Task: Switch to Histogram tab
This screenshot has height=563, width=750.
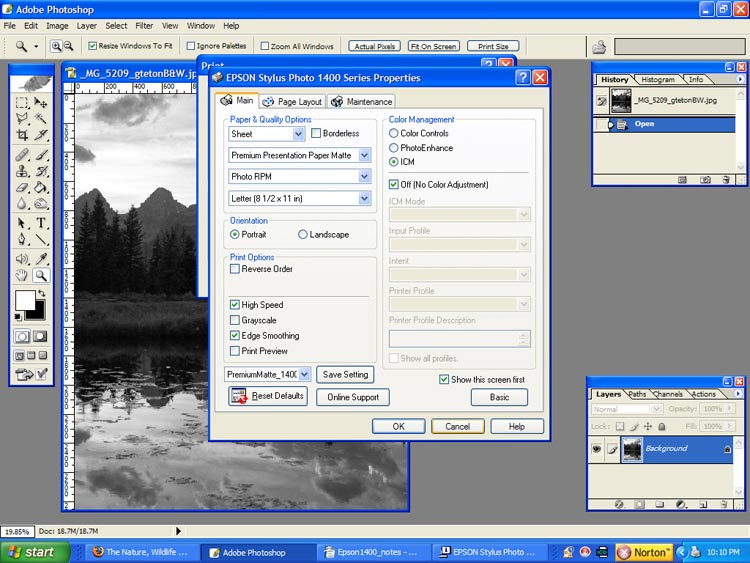Action: (x=658, y=79)
